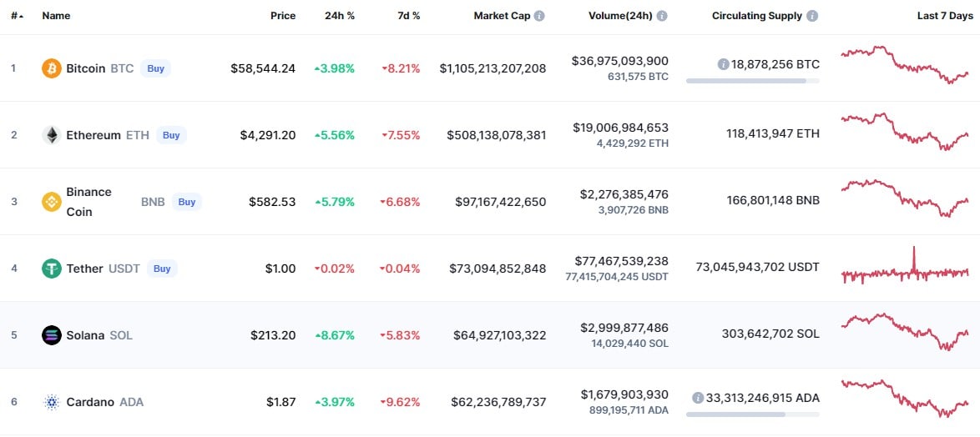Click the Cardano logo icon
Screen dimensions: 980x437
[51, 402]
